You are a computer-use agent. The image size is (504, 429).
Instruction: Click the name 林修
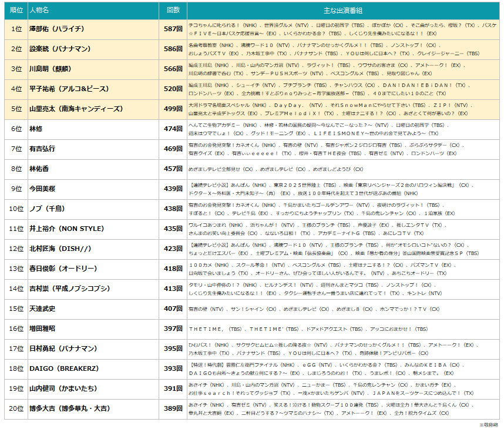(36, 129)
